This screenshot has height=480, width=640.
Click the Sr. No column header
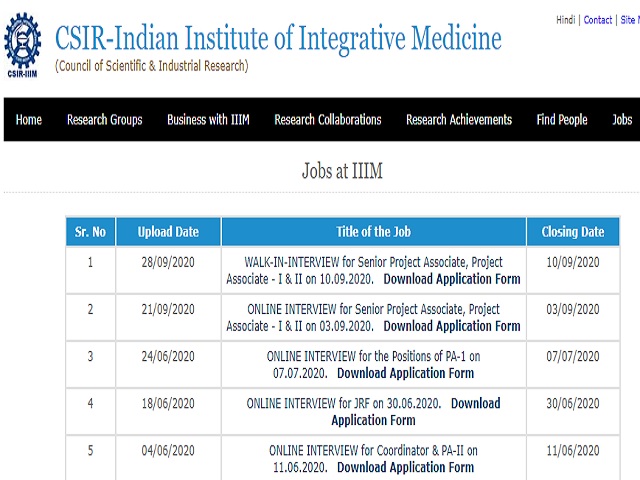90,232
